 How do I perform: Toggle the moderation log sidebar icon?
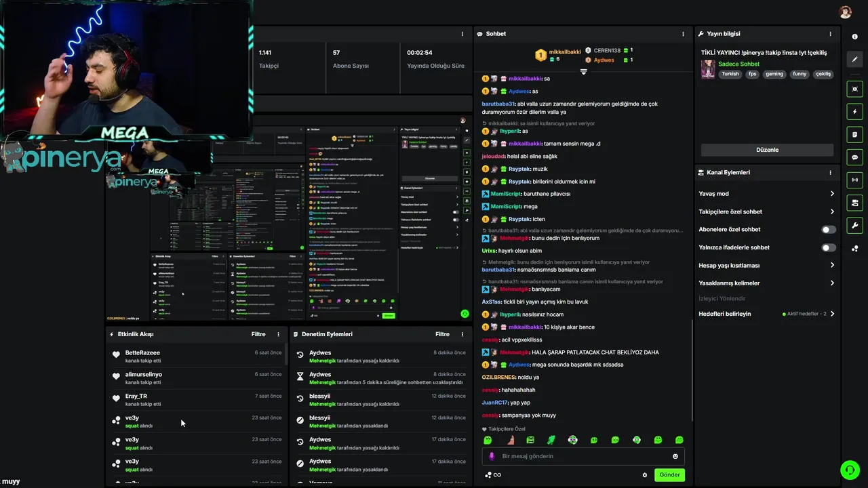(855, 134)
